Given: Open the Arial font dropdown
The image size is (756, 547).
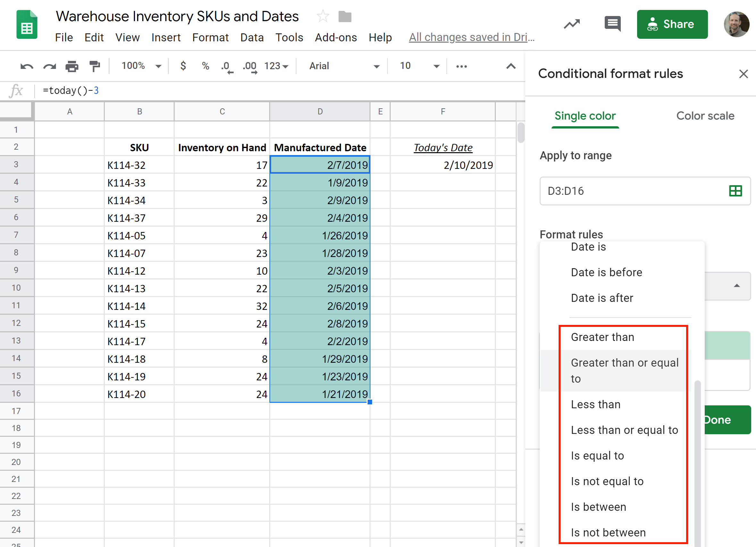Looking at the screenshot, I should click(344, 66).
